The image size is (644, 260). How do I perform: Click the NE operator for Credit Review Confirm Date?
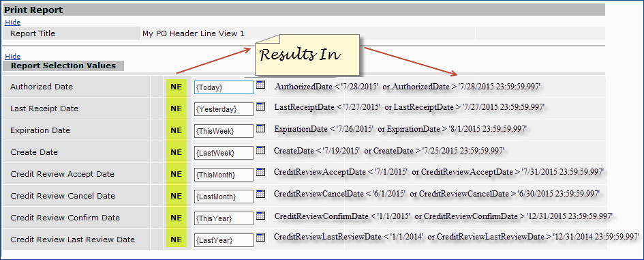click(x=177, y=218)
